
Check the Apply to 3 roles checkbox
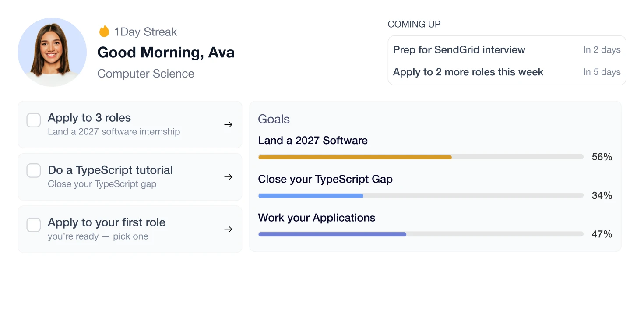[34, 120]
